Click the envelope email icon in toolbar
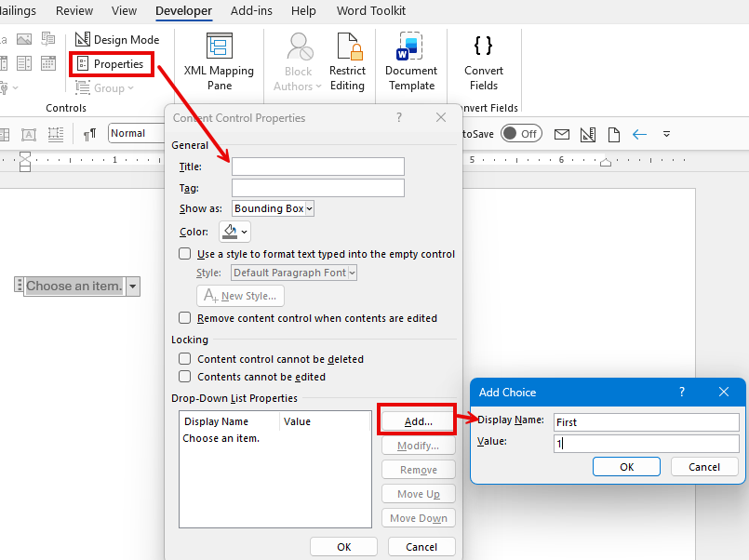 pos(562,134)
